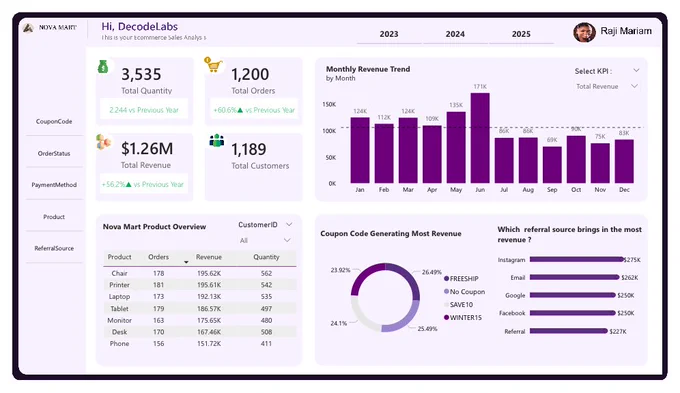This screenshot has width=680, height=393.
Task: Select the Oct revenue bar
Action: [x=576, y=159]
